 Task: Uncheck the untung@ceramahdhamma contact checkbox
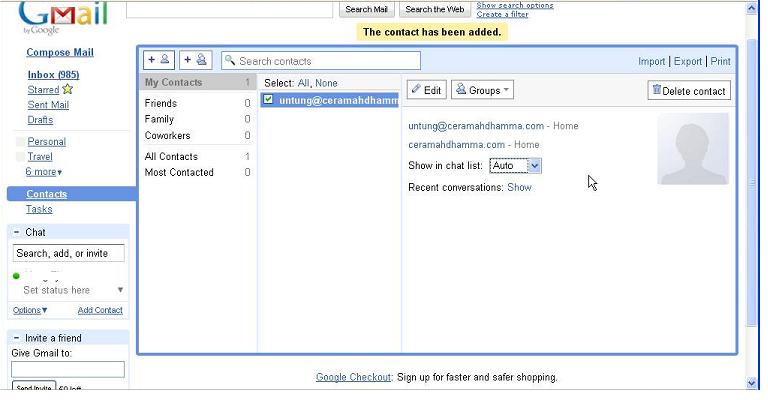[268, 100]
